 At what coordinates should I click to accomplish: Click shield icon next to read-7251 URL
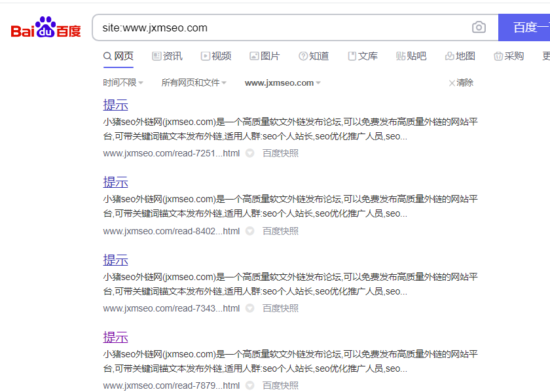point(249,153)
